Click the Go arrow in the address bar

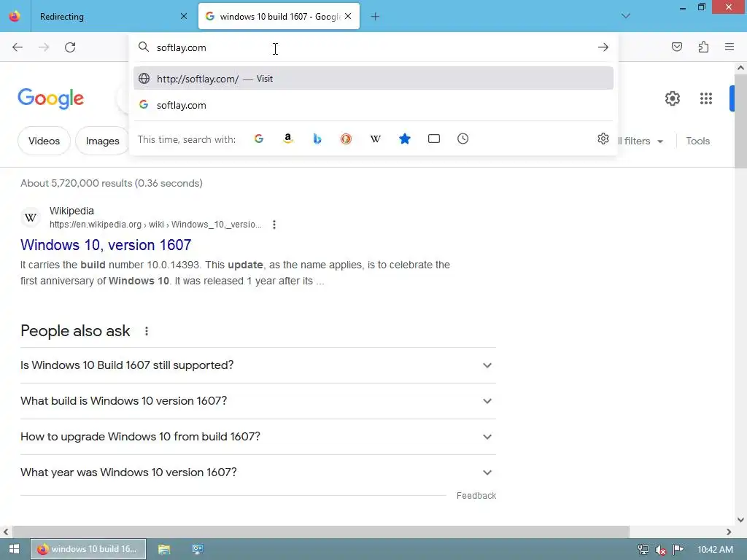[603, 47]
